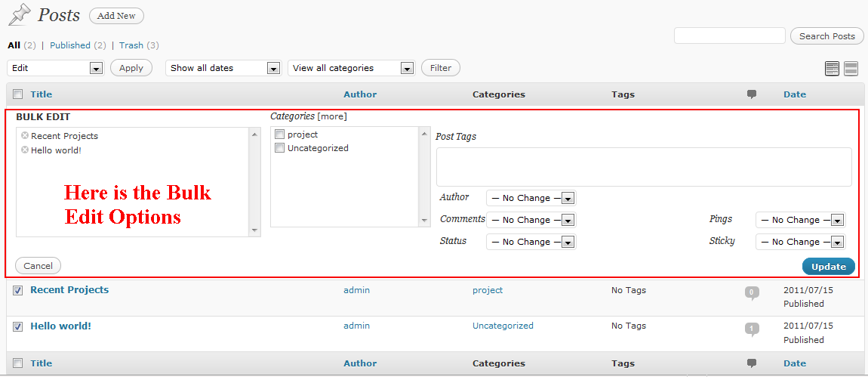Click the Post Tags text field
Screen dimensions: 868x377
pyautogui.click(x=643, y=166)
